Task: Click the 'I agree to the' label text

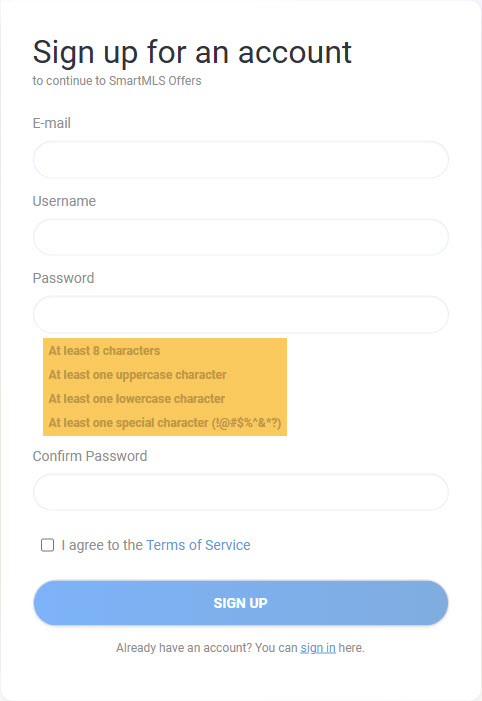Action: 102,545
